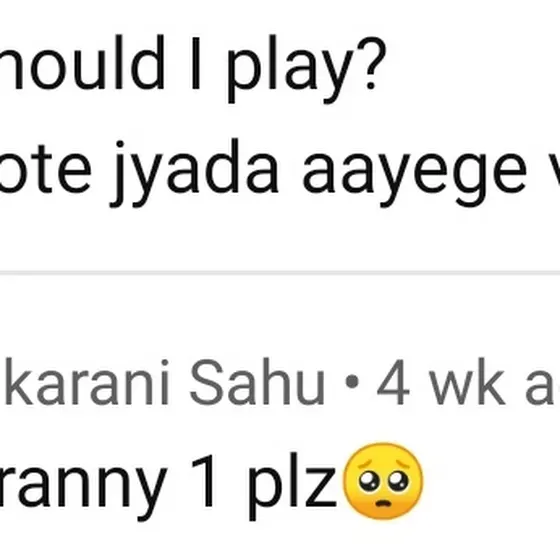Click 'wk' in the timestamp
The image size is (560, 560).
pos(468,383)
